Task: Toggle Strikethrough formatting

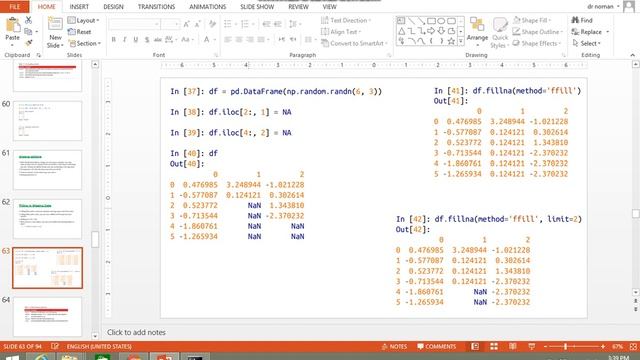Action: point(158,40)
